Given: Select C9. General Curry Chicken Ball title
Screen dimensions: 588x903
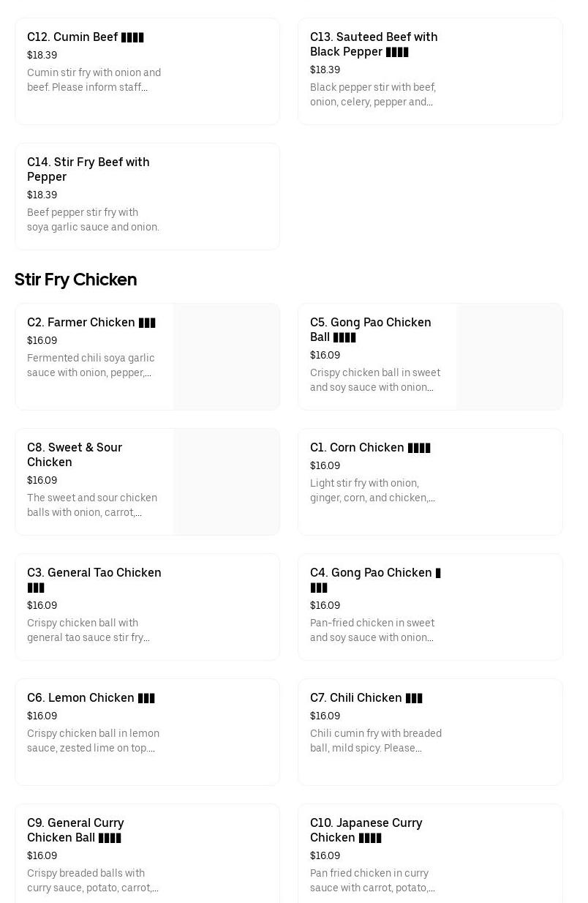Looking at the screenshot, I should coord(75,830).
